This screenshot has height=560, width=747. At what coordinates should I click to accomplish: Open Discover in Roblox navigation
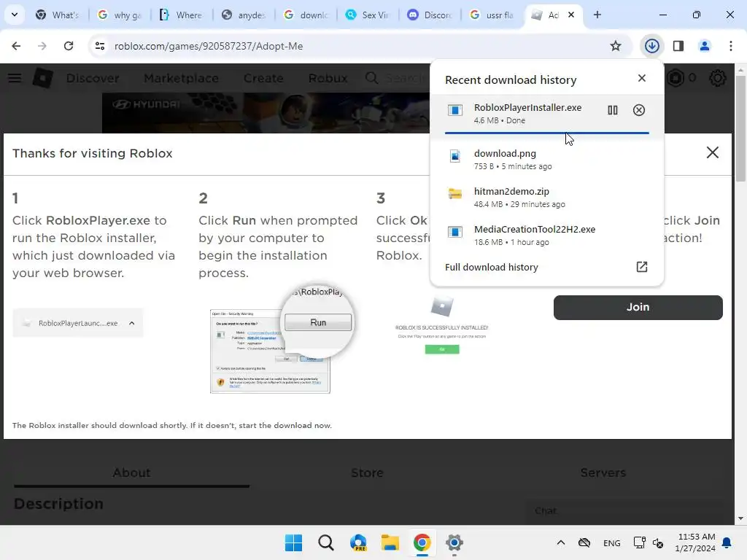click(x=93, y=78)
